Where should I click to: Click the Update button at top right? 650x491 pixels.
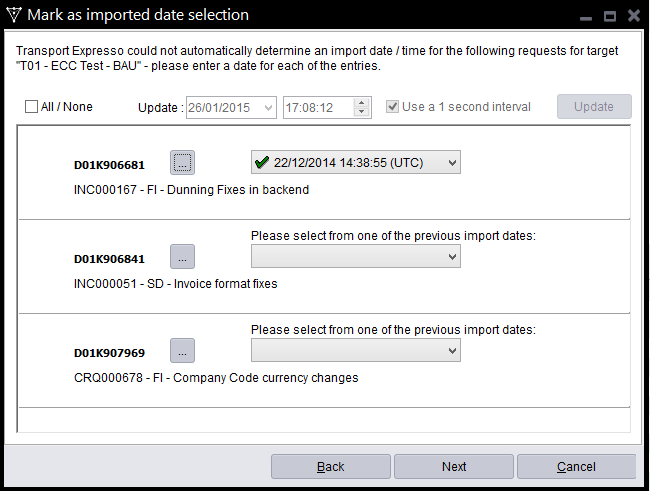[594, 107]
